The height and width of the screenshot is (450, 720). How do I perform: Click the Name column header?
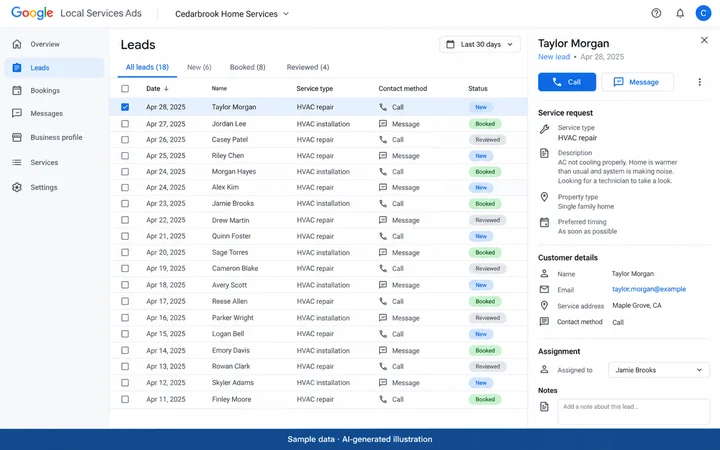pos(219,88)
